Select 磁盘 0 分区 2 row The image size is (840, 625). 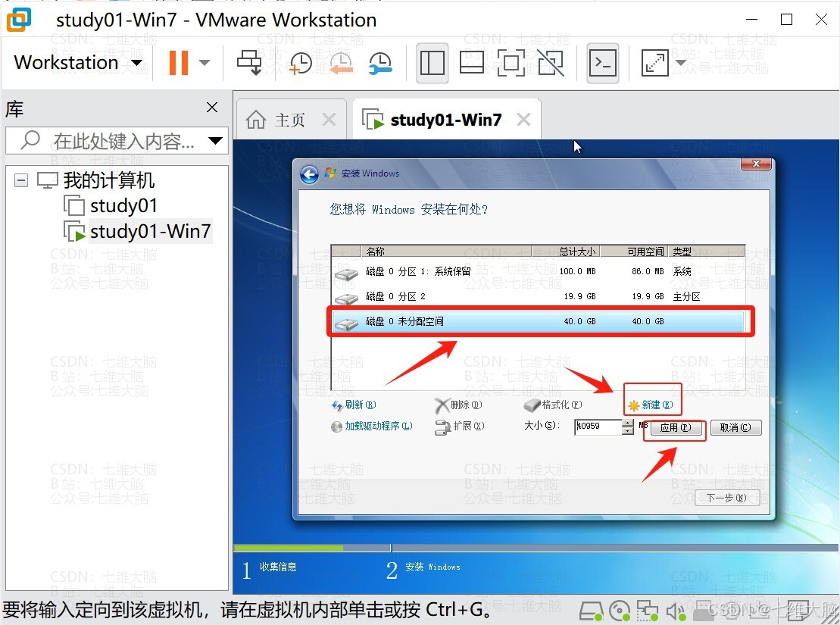coord(538,296)
